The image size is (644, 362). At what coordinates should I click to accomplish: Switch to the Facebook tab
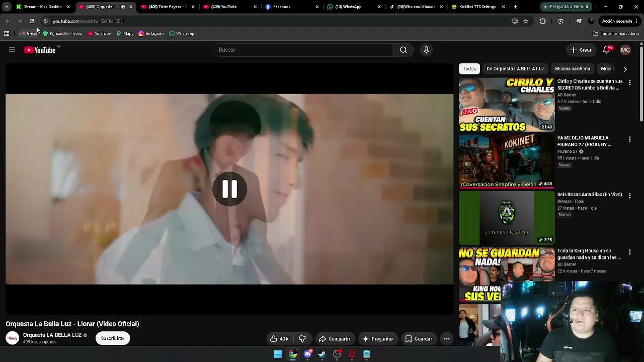pyautogui.click(x=292, y=7)
